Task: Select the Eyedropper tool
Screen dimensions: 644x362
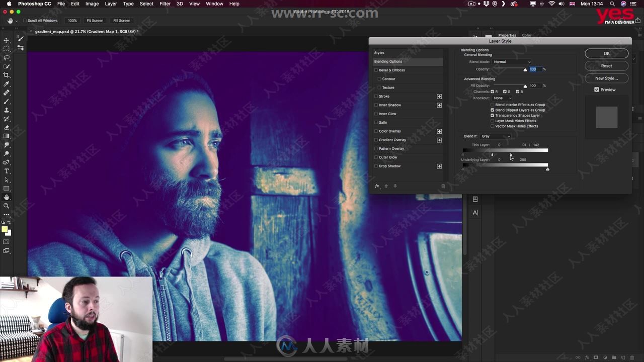Action: (7, 84)
